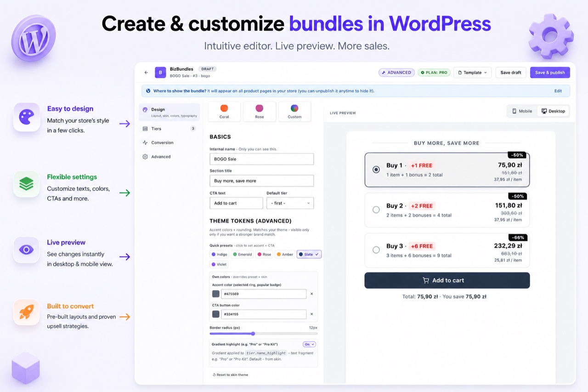588x392 pixels.
Task: Click the mobile phone icon in preview toggle
Action: [514, 111]
